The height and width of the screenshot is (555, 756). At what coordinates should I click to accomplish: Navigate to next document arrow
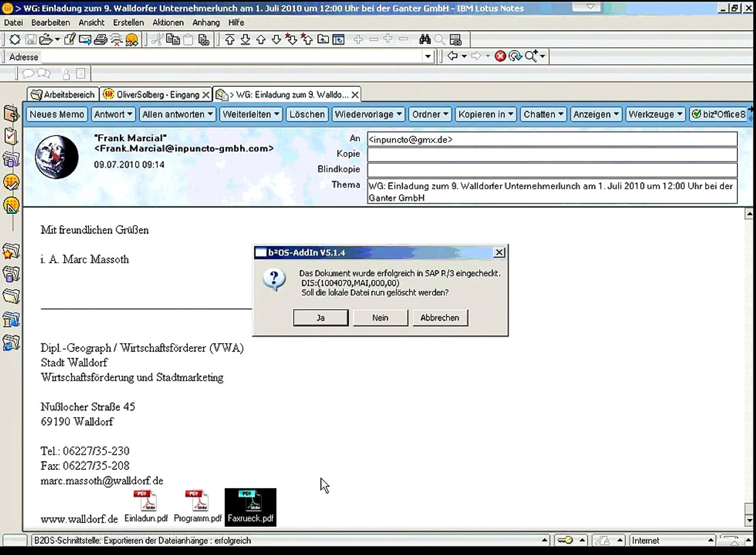(x=276, y=40)
